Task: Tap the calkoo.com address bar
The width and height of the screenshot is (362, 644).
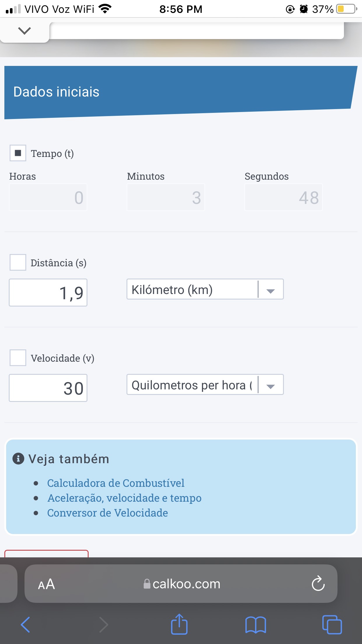Action: tap(186, 584)
